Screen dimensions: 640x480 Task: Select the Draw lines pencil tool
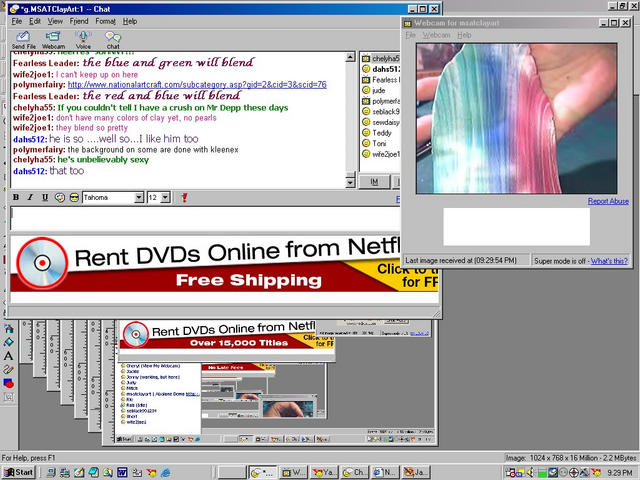coord(9,369)
